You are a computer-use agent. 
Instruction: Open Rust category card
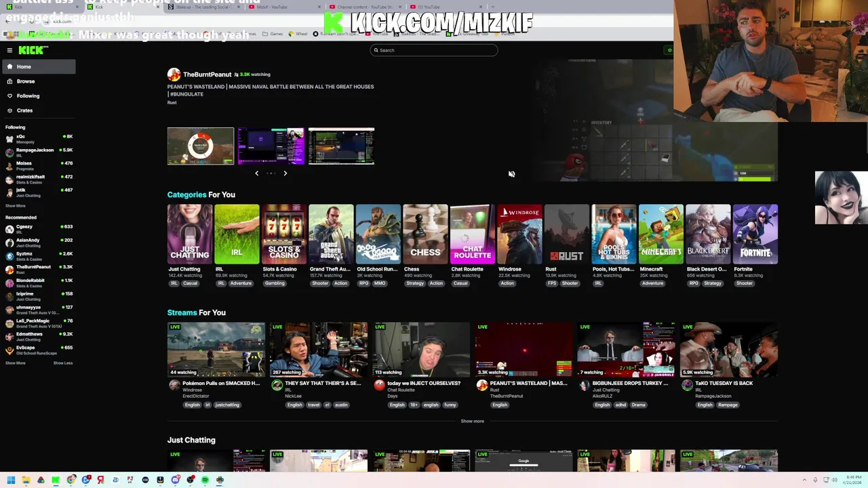click(x=567, y=234)
